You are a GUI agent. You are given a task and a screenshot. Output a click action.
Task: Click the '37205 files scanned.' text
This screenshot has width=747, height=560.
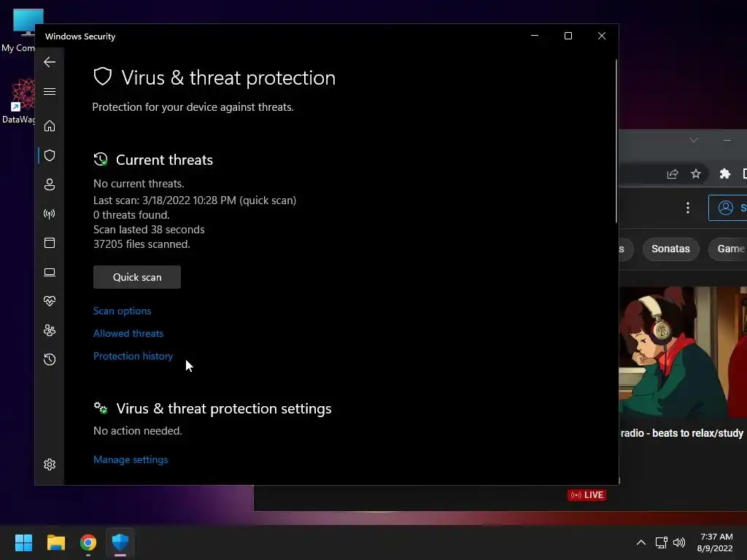point(142,244)
